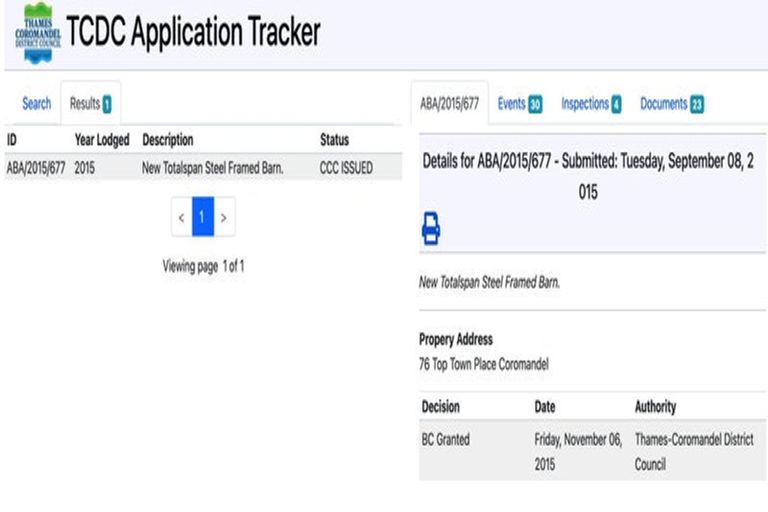Click the Results count badge

tap(106, 105)
